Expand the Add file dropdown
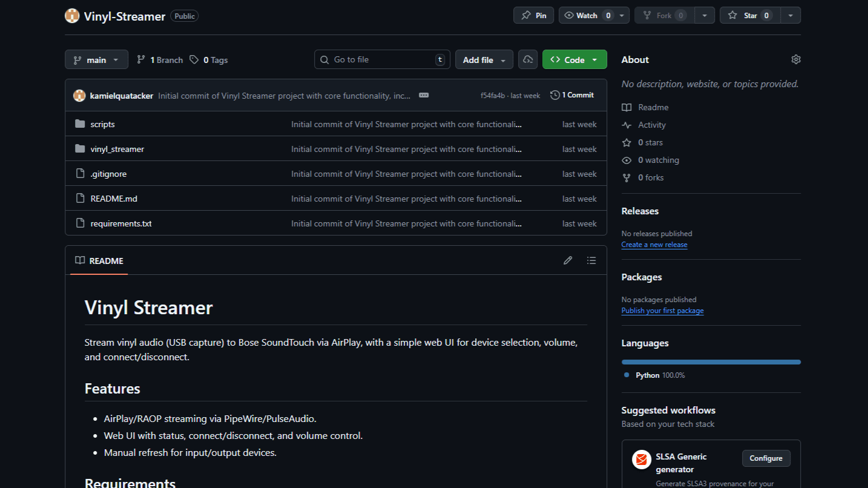 [484, 60]
